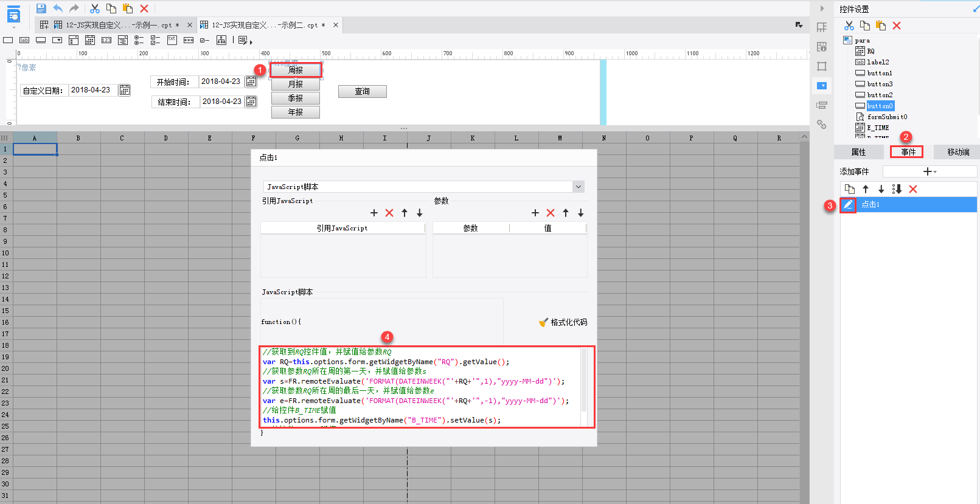The width and height of the screenshot is (980, 504).
Task: Select label2 in widget tree
Action: click(x=878, y=62)
